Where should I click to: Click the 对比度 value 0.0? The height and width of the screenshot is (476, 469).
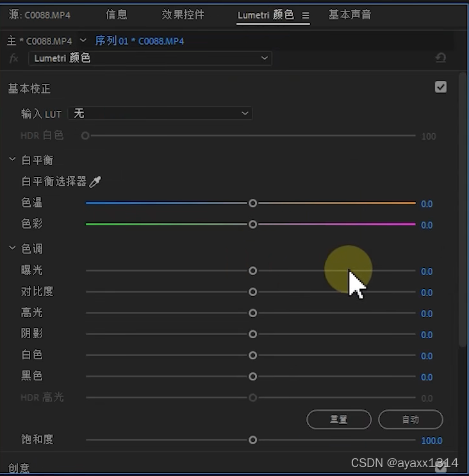click(427, 293)
